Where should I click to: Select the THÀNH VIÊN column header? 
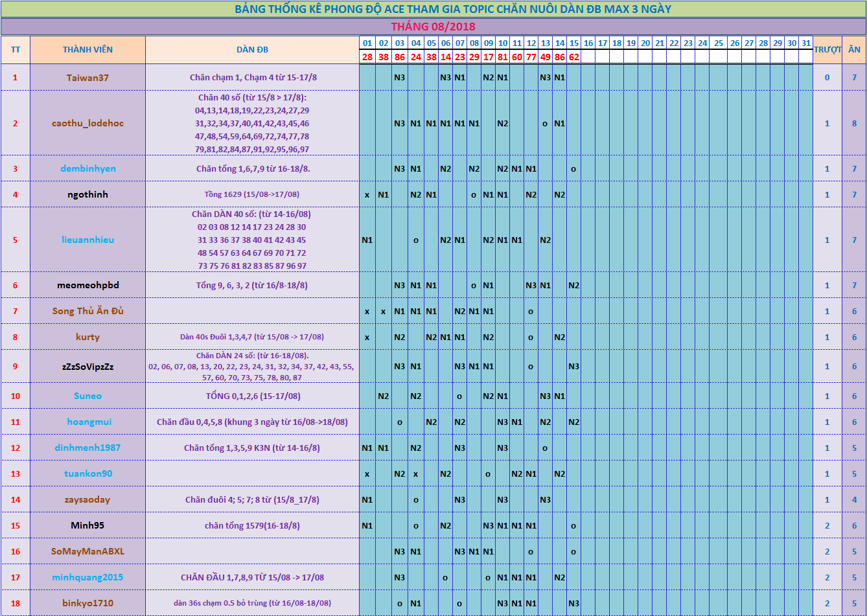[x=87, y=50]
